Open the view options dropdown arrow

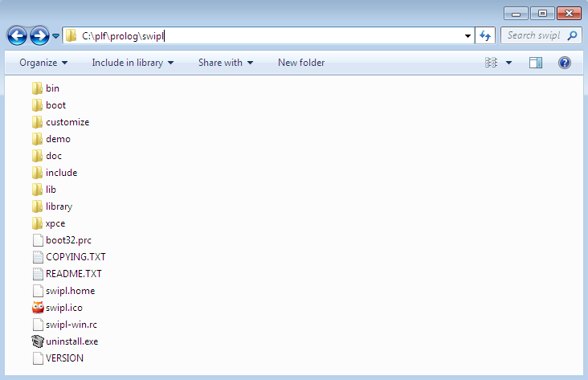coord(508,63)
